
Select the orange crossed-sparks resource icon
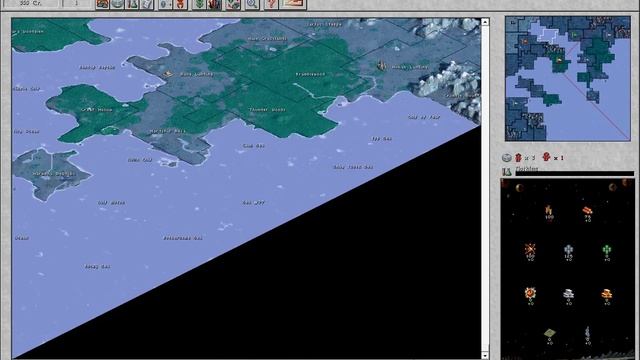tap(530, 250)
